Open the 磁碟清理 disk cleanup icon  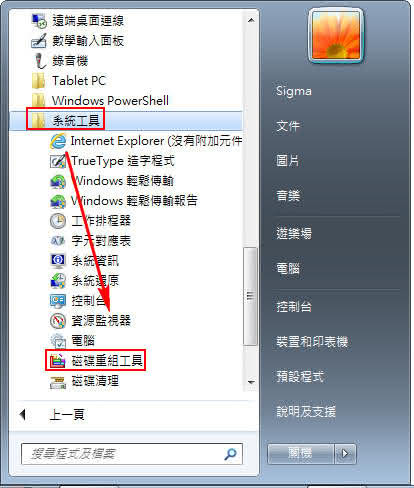pyautogui.click(x=58, y=381)
